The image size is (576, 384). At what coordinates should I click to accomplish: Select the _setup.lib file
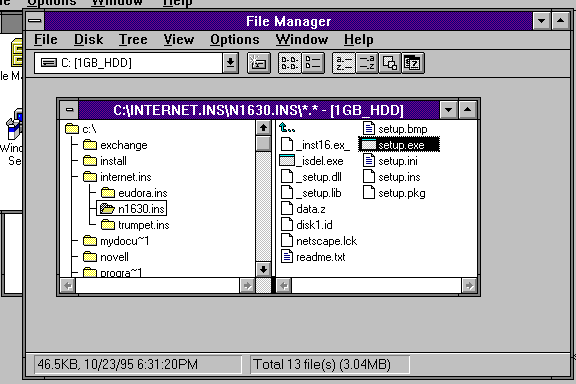pos(311,193)
